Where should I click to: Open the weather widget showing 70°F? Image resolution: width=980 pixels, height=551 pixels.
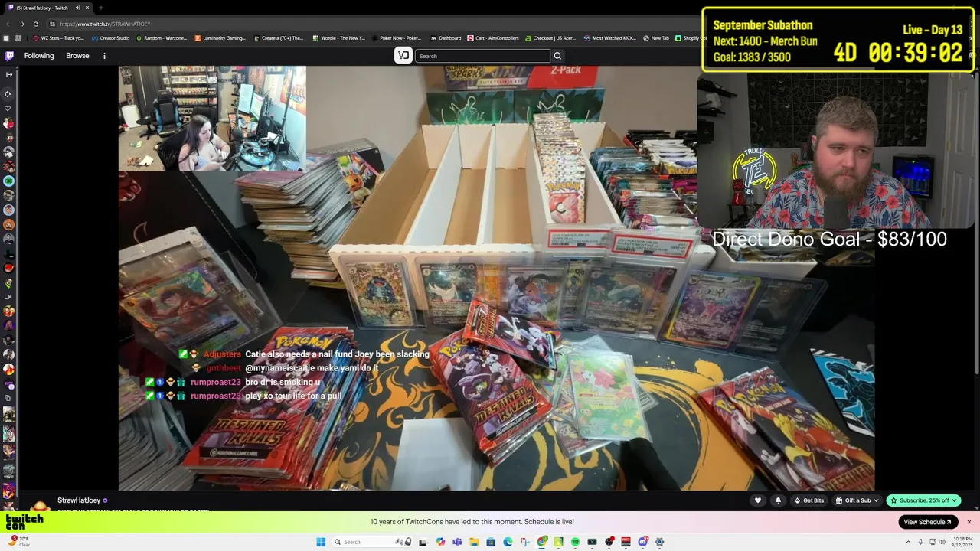(18, 541)
